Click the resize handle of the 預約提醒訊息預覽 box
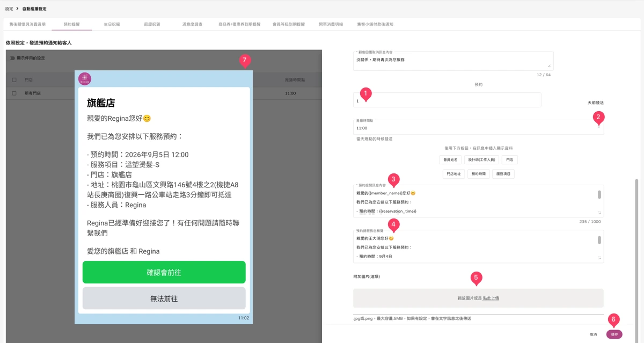 click(x=600, y=258)
